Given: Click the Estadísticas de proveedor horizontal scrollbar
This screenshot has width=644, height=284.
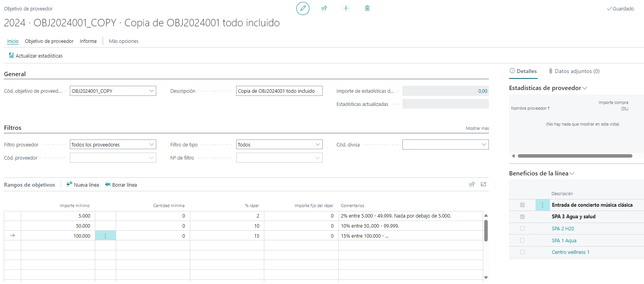Looking at the screenshot, I should tap(575, 156).
